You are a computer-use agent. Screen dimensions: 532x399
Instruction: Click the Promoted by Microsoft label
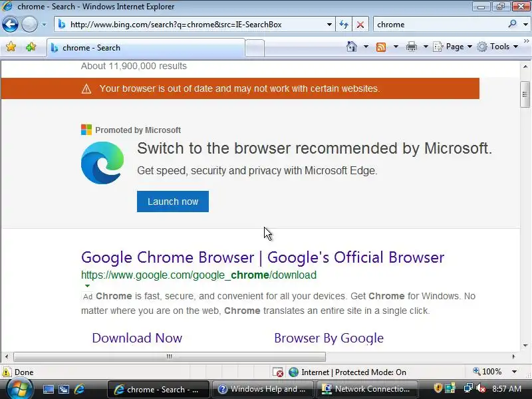(x=138, y=130)
